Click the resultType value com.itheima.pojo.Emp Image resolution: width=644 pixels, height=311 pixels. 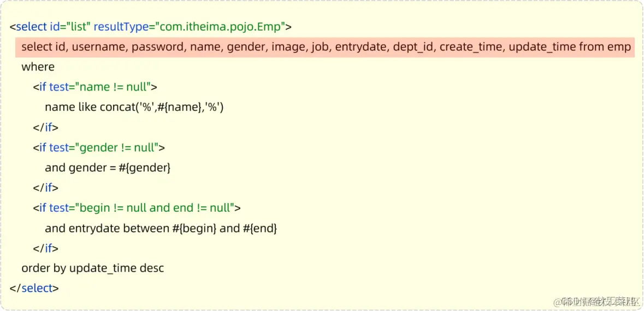click(220, 27)
